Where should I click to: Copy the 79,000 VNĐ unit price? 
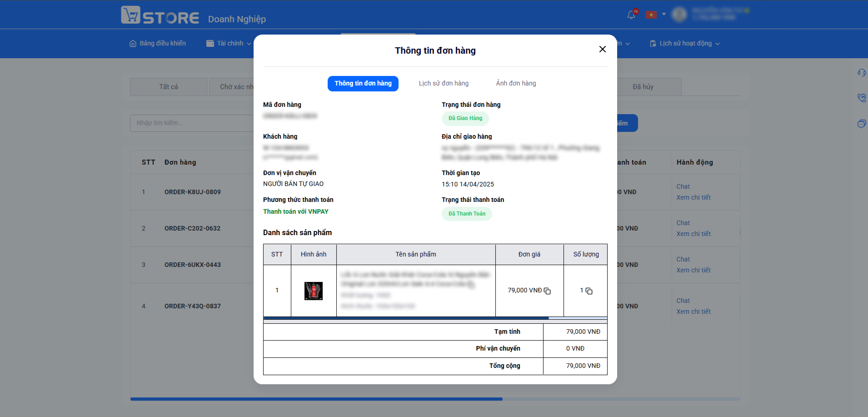click(547, 291)
